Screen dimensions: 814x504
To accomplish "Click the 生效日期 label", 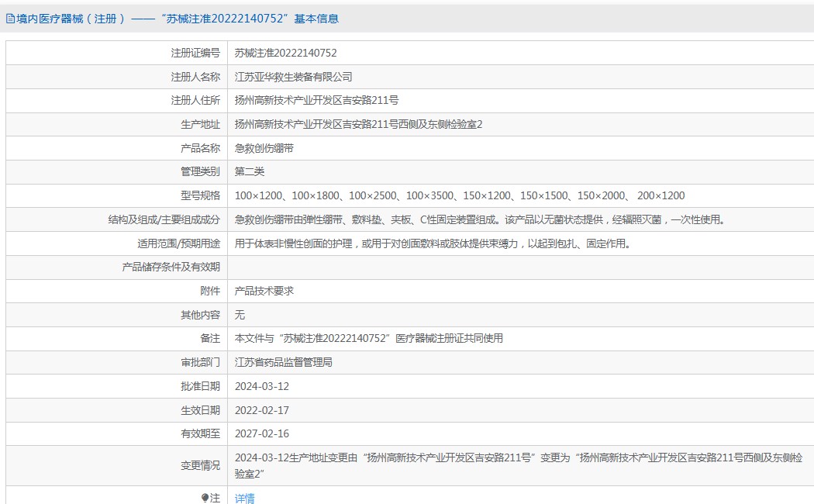I will [200, 411].
